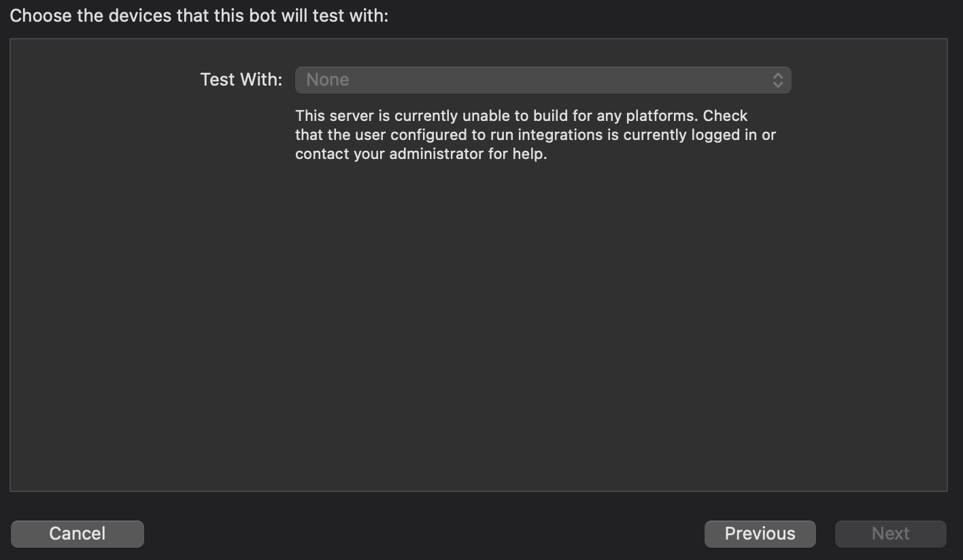Click the word "Check" in the message
This screenshot has height=560, width=963.
click(x=725, y=116)
